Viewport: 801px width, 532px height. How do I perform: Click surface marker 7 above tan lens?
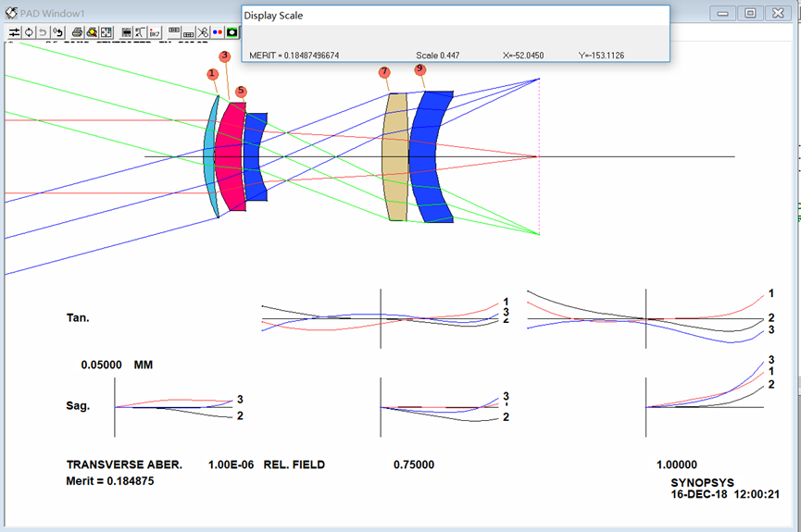point(384,72)
